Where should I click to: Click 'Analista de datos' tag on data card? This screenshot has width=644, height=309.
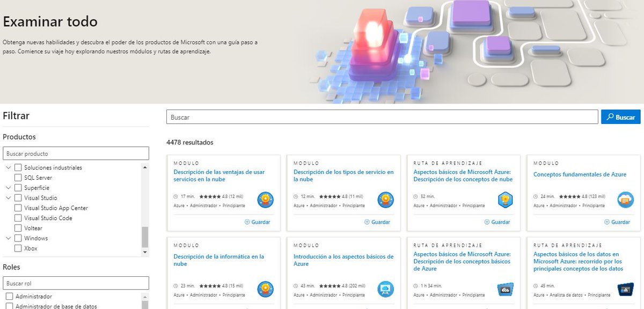click(x=567, y=295)
